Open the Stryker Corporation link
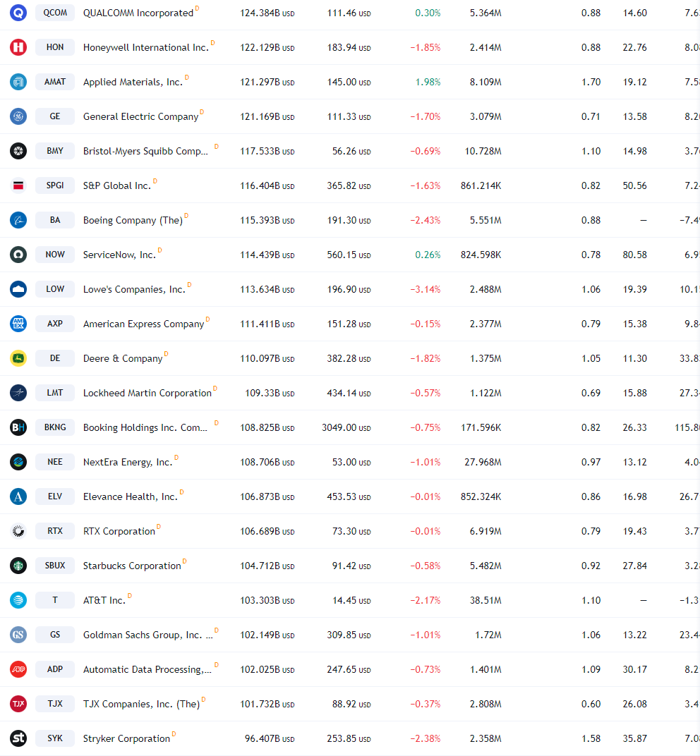 tap(126, 738)
